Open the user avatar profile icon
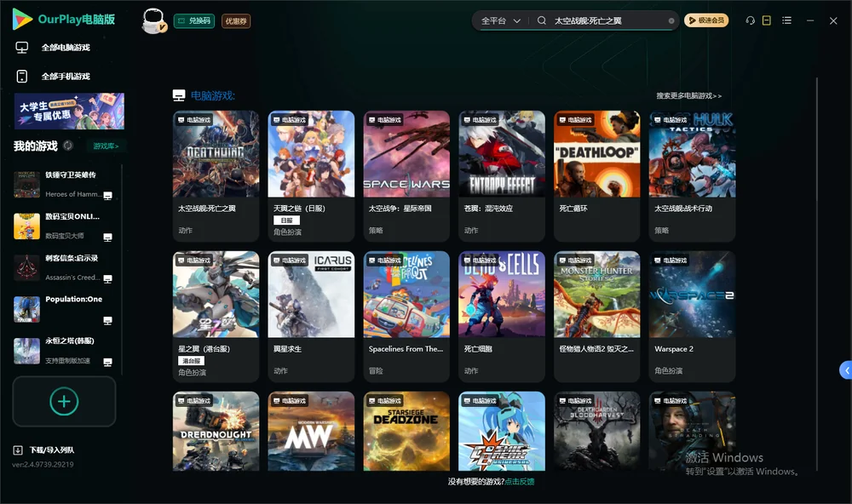Viewport: 852px width, 504px height. click(153, 21)
